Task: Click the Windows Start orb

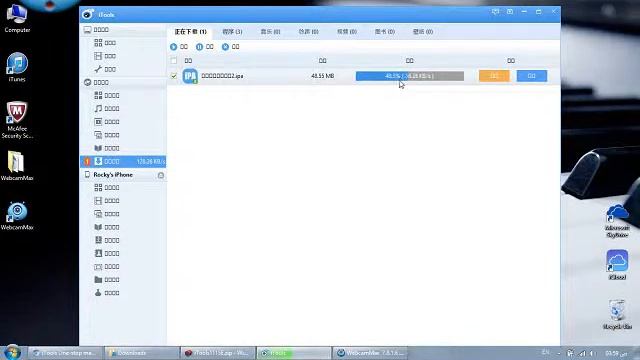Action: (12, 353)
